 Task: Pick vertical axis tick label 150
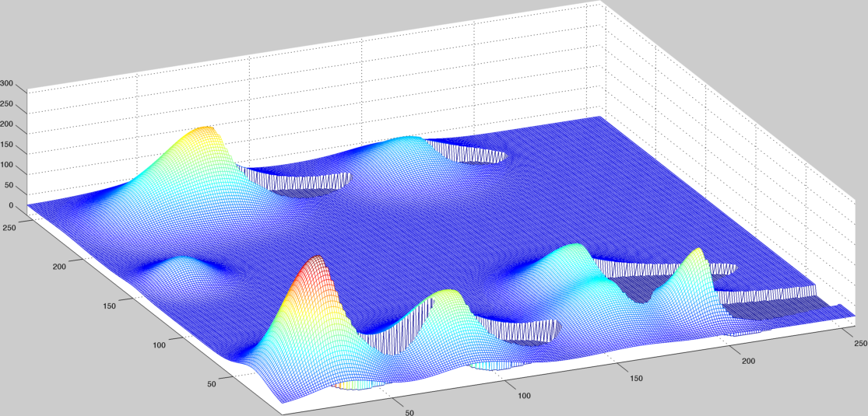pos(7,145)
